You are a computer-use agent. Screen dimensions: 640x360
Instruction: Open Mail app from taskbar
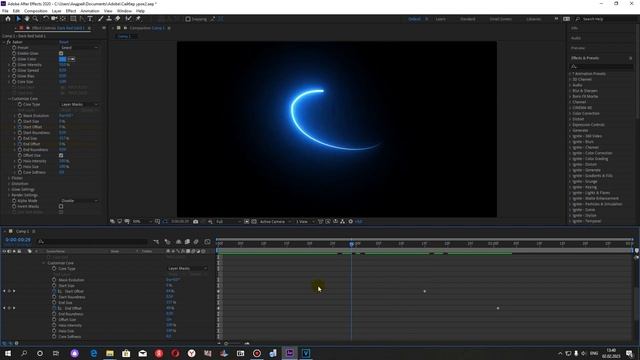(142, 353)
